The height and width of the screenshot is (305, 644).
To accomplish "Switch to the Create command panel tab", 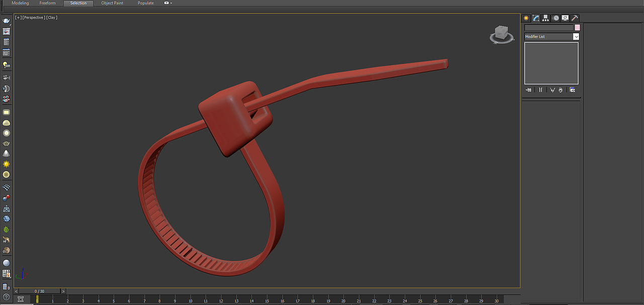I will (x=526, y=18).
